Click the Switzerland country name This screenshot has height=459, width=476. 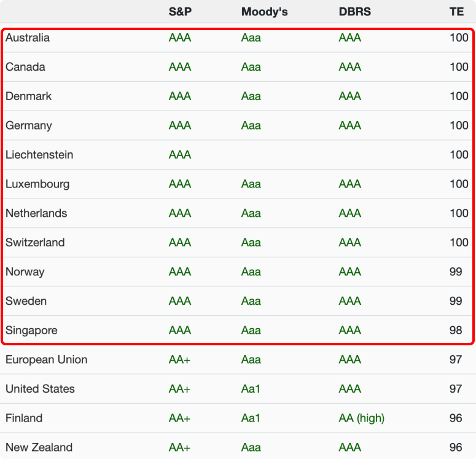pos(35,243)
